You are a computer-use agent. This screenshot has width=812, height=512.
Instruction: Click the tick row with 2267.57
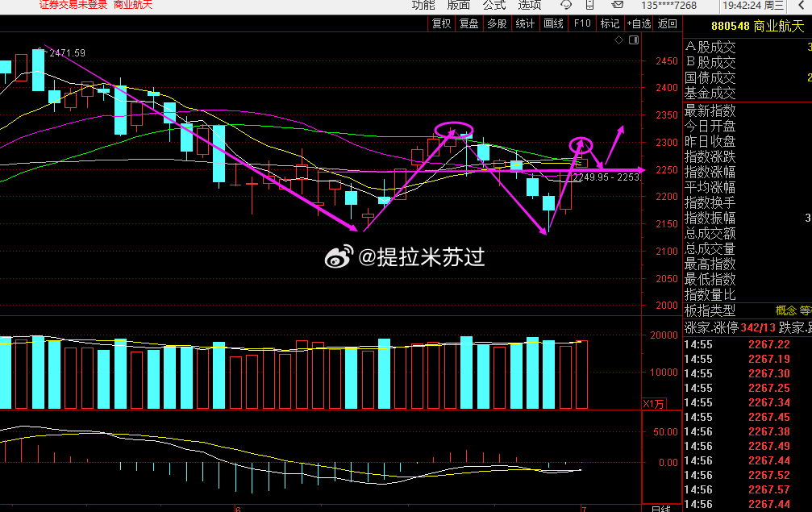click(747, 489)
